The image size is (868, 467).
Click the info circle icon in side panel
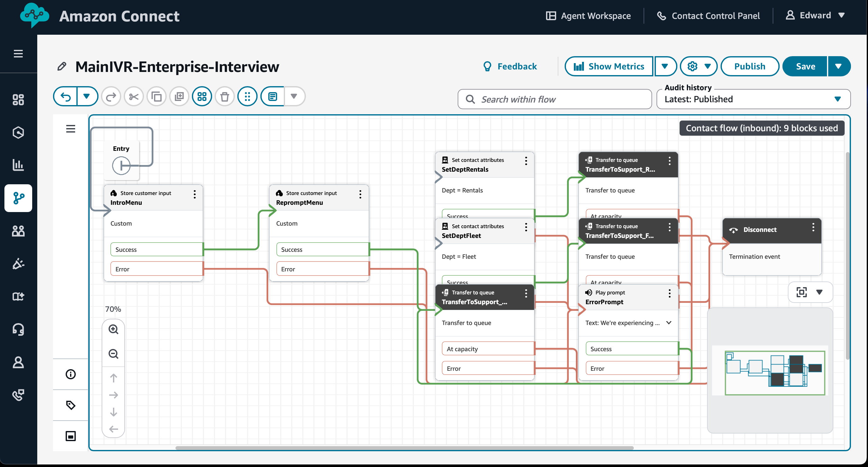pos(70,374)
